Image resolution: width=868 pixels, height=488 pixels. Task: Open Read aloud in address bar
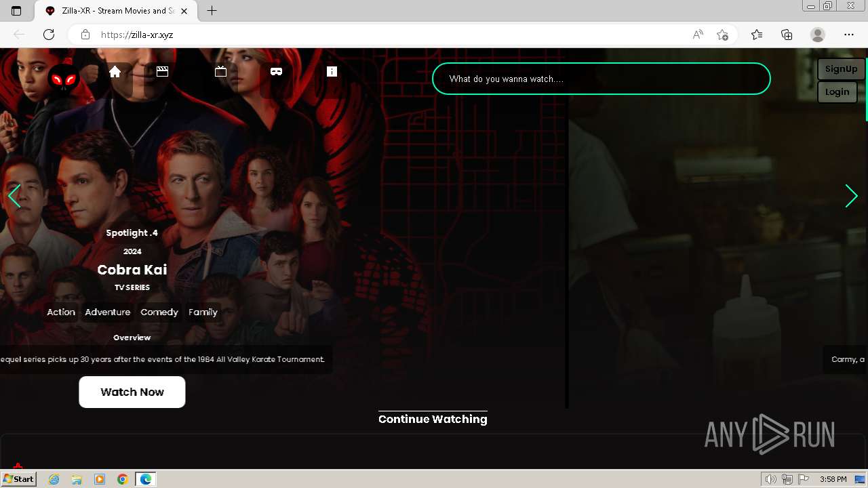(698, 35)
